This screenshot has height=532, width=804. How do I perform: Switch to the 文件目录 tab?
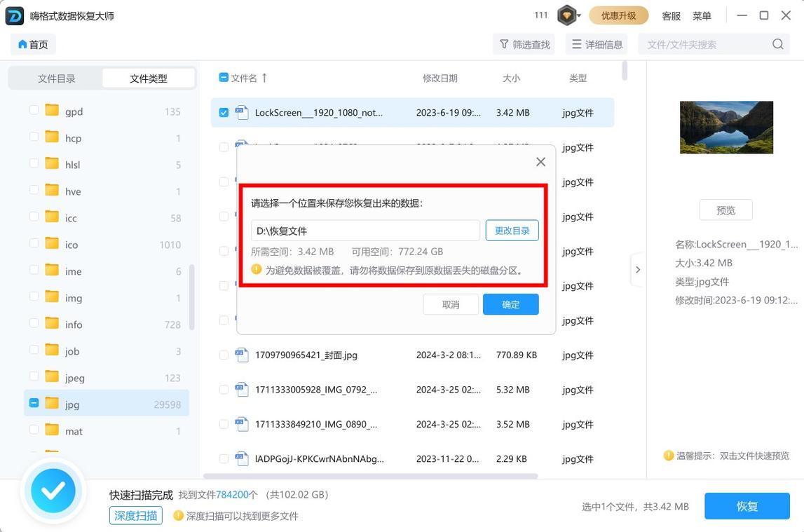56,78
